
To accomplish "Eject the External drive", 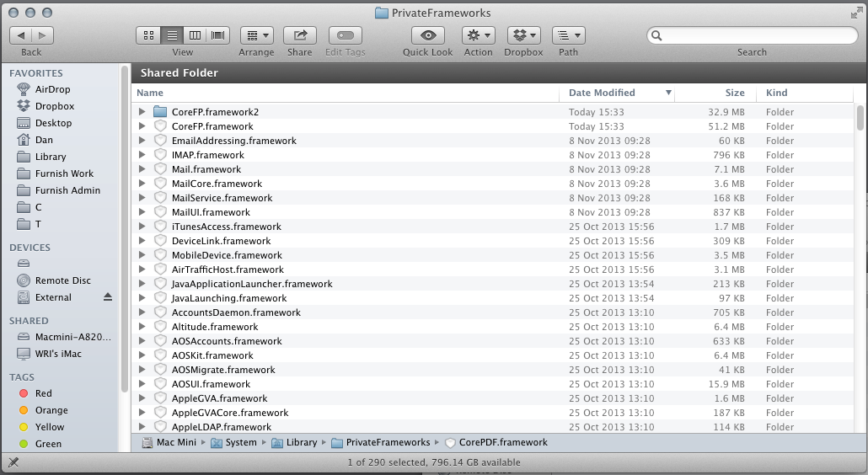I will point(108,297).
